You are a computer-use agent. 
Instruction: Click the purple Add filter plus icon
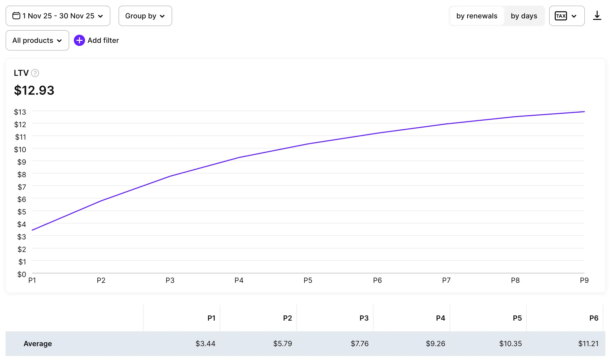(79, 40)
